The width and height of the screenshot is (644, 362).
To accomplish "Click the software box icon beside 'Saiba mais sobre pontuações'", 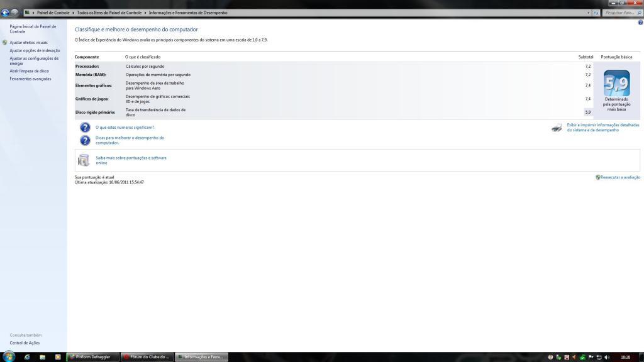I will 84,160.
